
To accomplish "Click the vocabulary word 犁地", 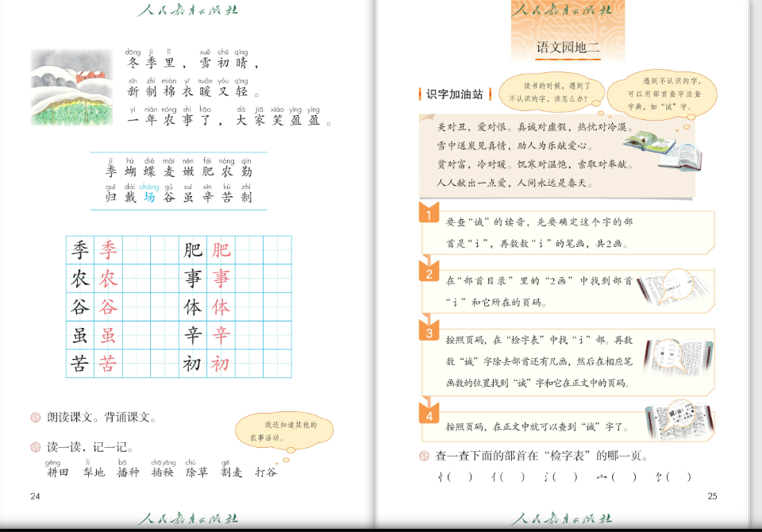I will click(x=94, y=472).
